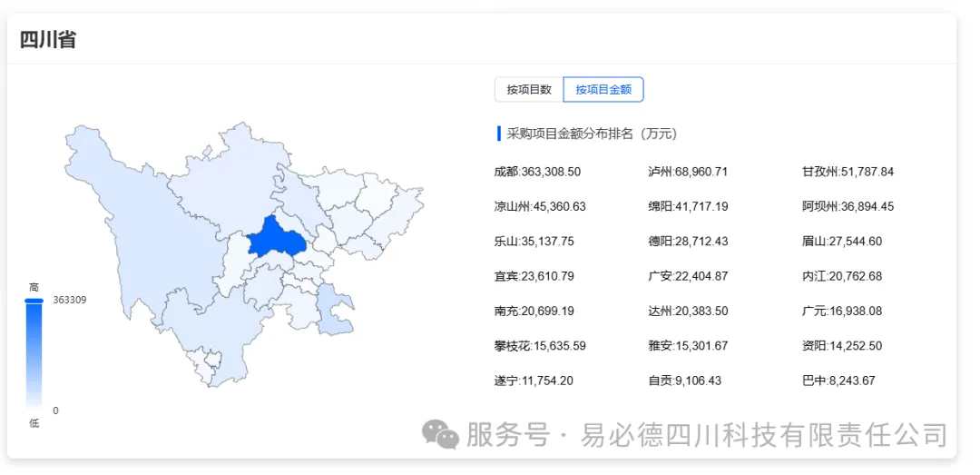Click the 阿坝州:36,894.45 entry
This screenshot has height=475, width=980.
[848, 206]
